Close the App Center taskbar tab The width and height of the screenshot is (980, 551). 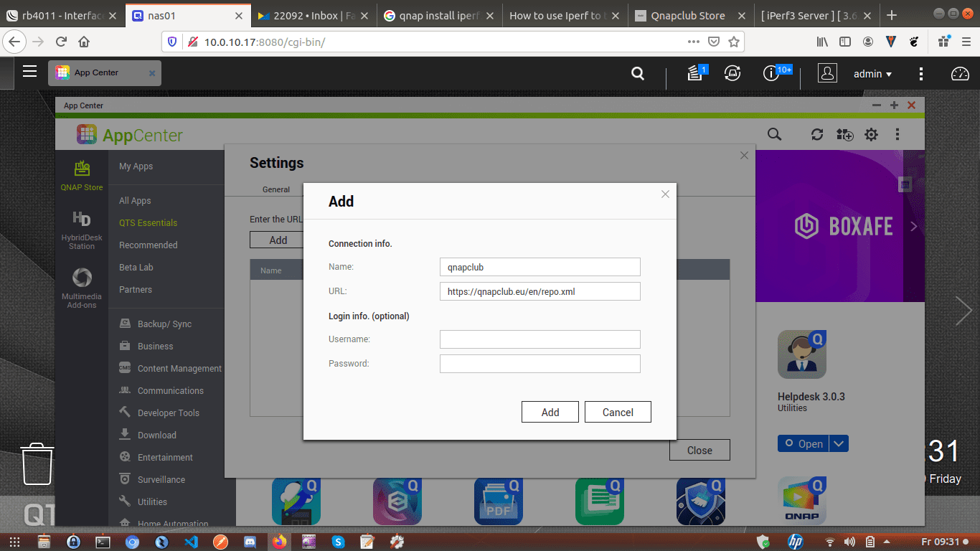point(152,73)
